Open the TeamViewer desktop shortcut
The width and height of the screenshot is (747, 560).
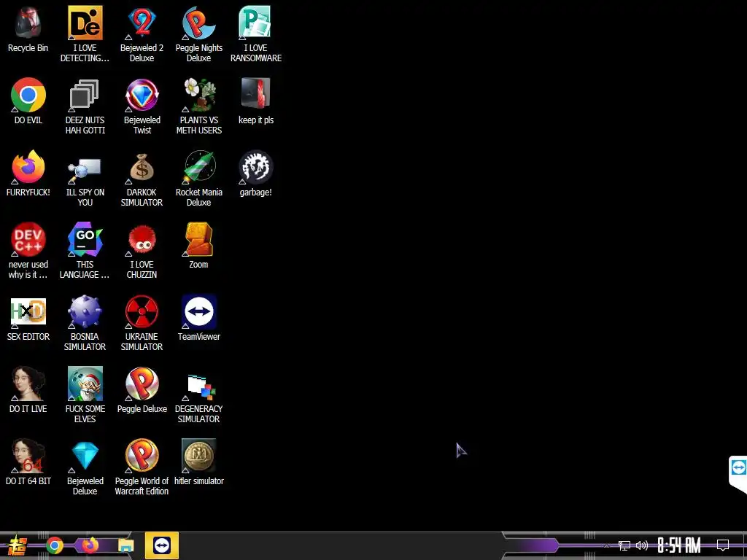click(198, 311)
